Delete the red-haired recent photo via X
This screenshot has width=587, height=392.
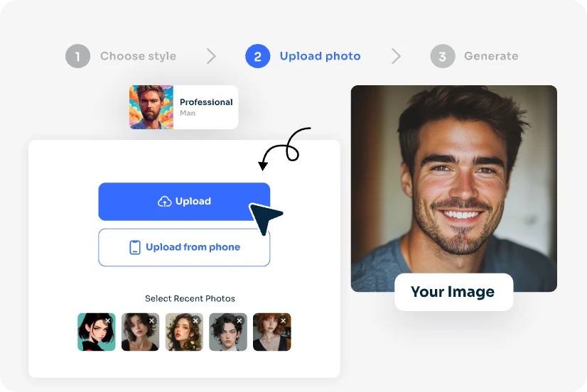284,321
